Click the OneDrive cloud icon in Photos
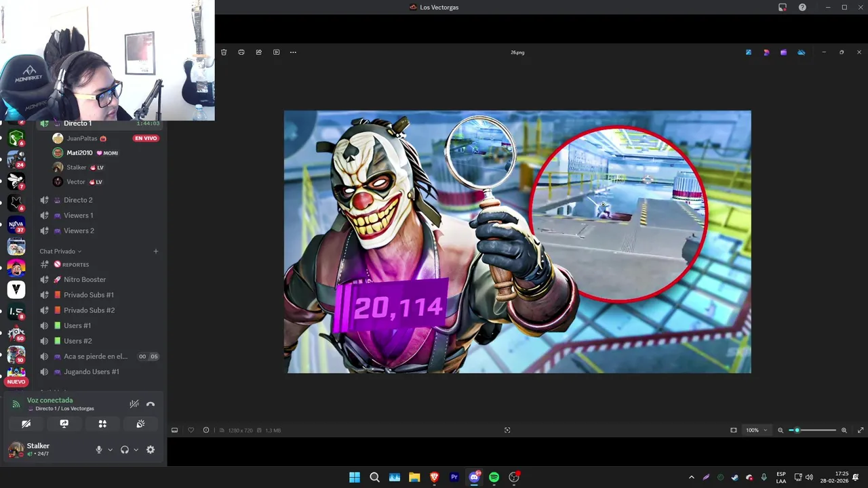Image resolution: width=868 pixels, height=488 pixels. click(801, 52)
